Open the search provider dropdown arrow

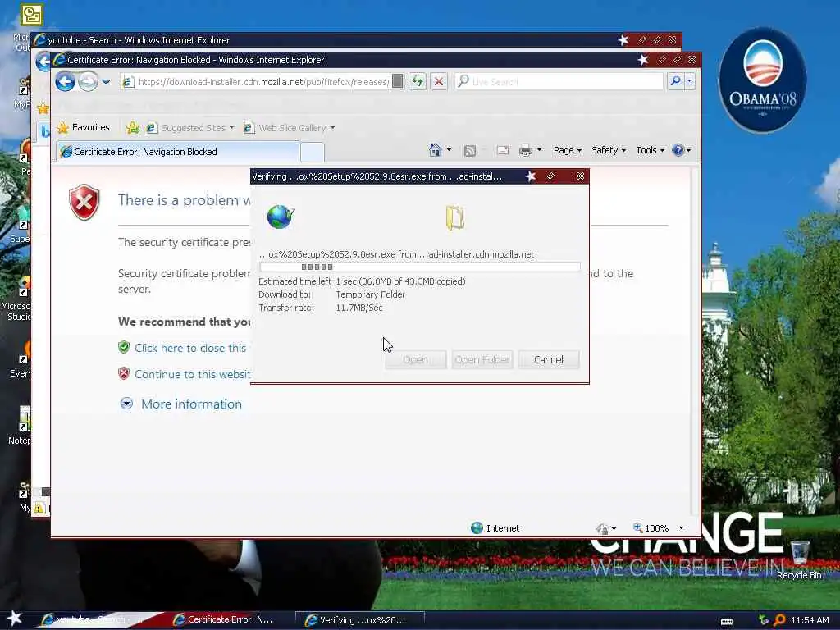[689, 81]
